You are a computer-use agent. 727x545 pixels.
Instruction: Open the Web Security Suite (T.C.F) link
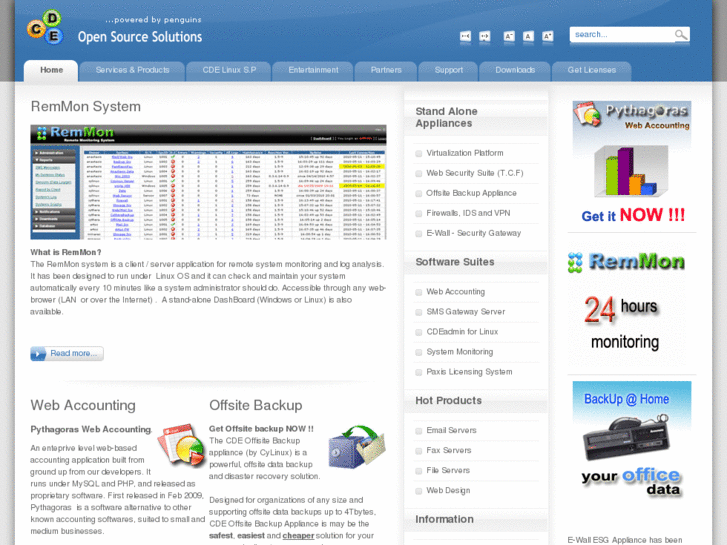click(475, 173)
